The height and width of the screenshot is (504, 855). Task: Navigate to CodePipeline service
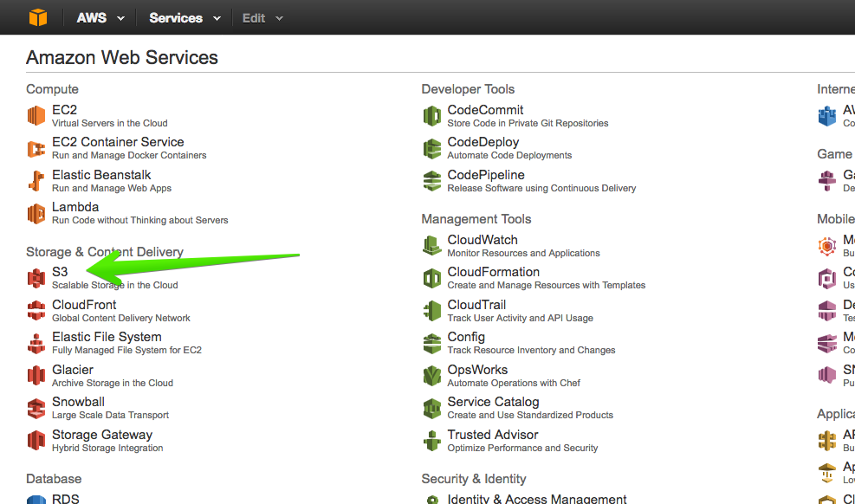[x=486, y=175]
